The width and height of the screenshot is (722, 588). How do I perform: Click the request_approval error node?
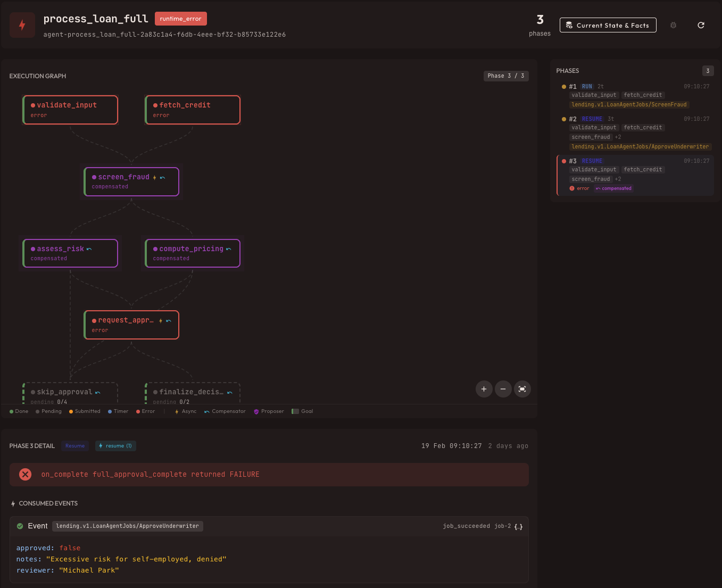(x=131, y=325)
